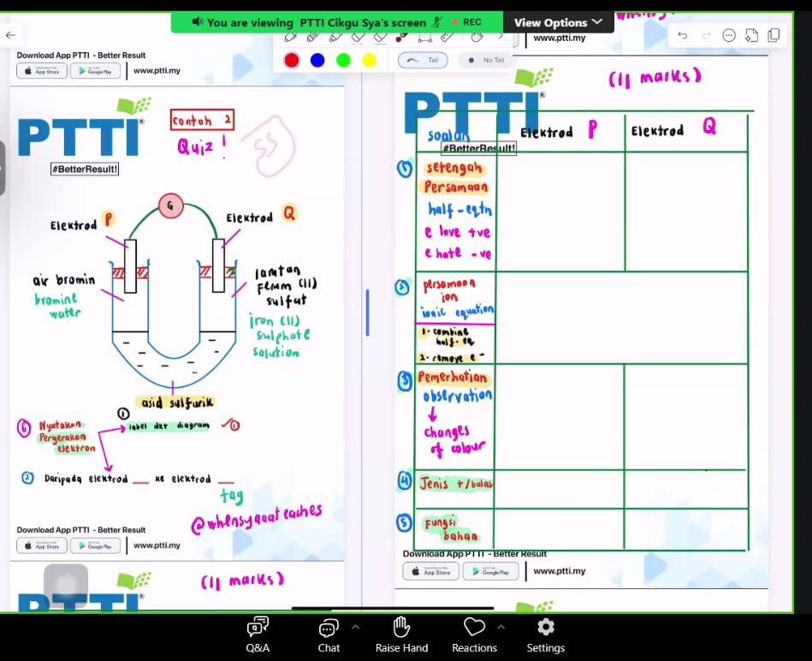The width and height of the screenshot is (812, 661).
Task: Pick the red pen color
Action: point(292,60)
